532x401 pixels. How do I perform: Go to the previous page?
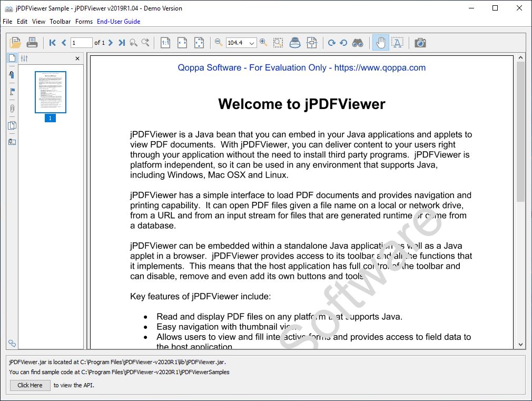point(64,43)
